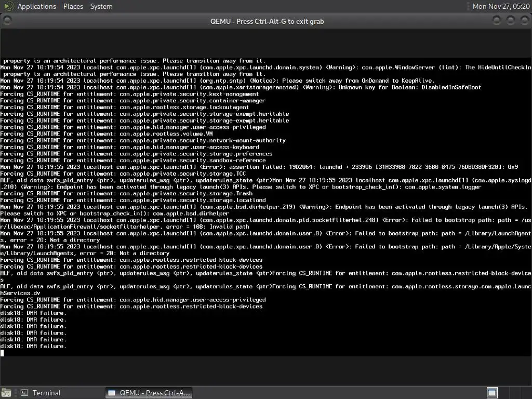Open the Applications menu
Image resolution: width=532 pixels, height=399 pixels.
37,6
